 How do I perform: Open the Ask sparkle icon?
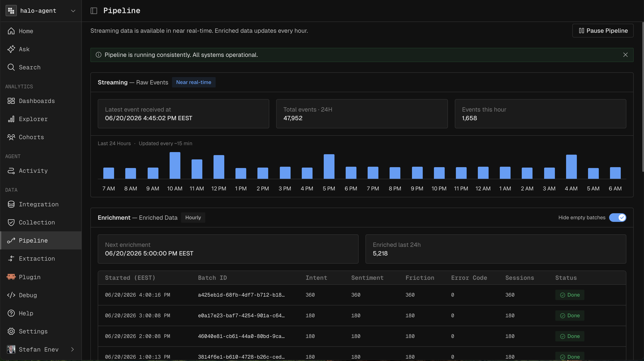(x=11, y=49)
